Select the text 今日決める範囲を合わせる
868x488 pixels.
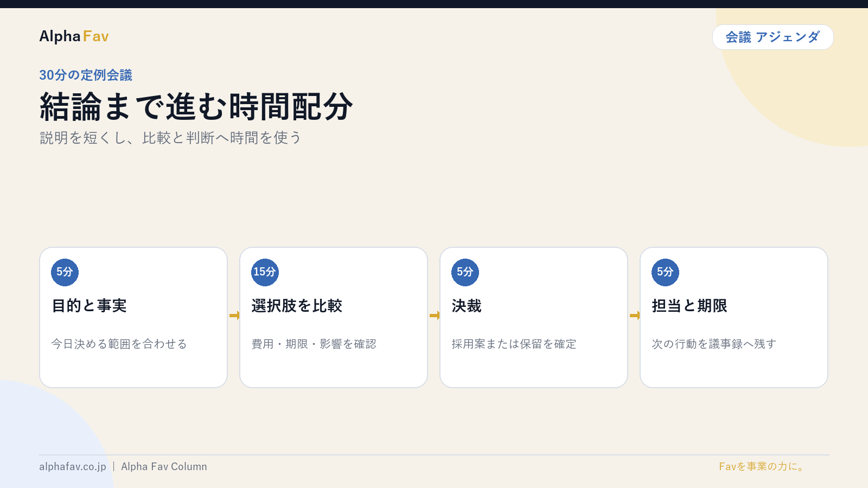[x=119, y=344]
